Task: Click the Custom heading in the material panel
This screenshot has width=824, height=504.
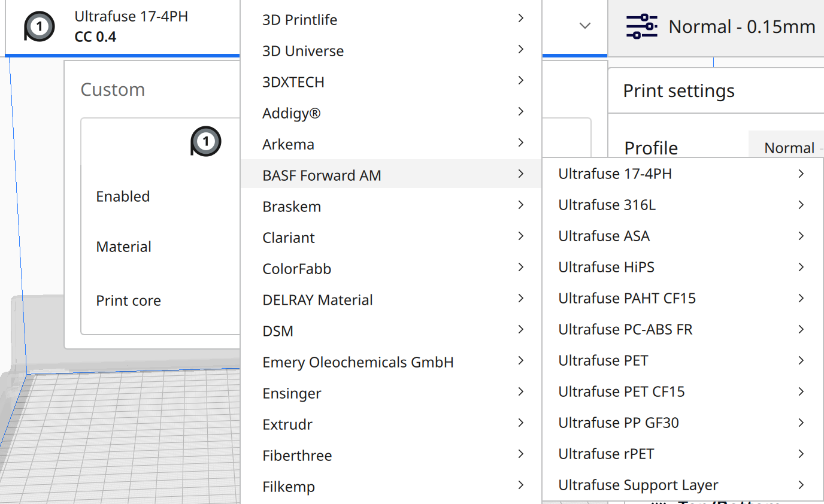Action: pyautogui.click(x=113, y=89)
